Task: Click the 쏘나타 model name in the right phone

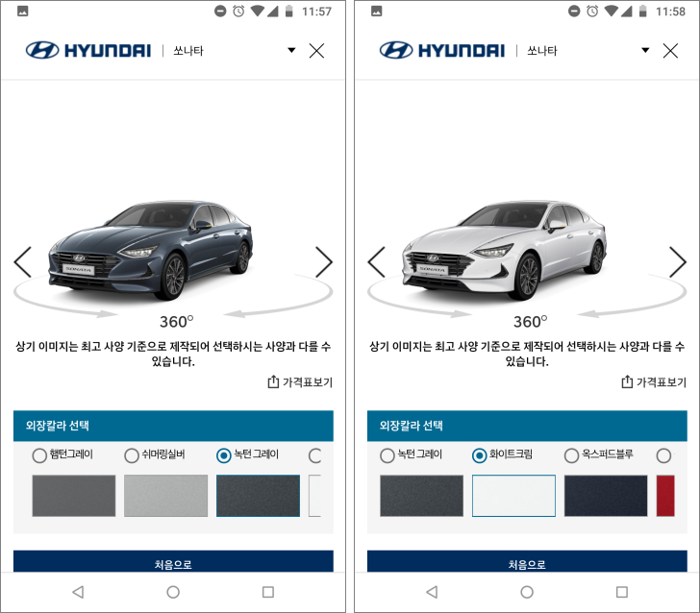Action: point(541,51)
